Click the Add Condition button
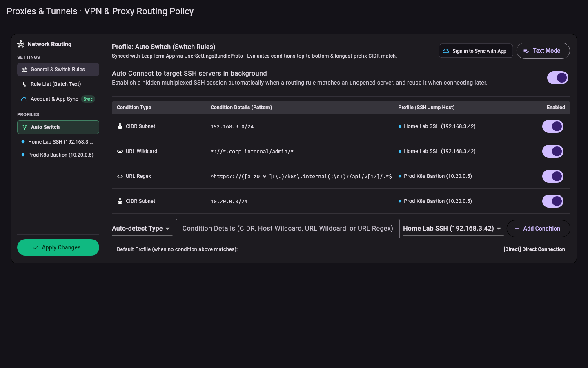The width and height of the screenshot is (588, 368). [538, 229]
